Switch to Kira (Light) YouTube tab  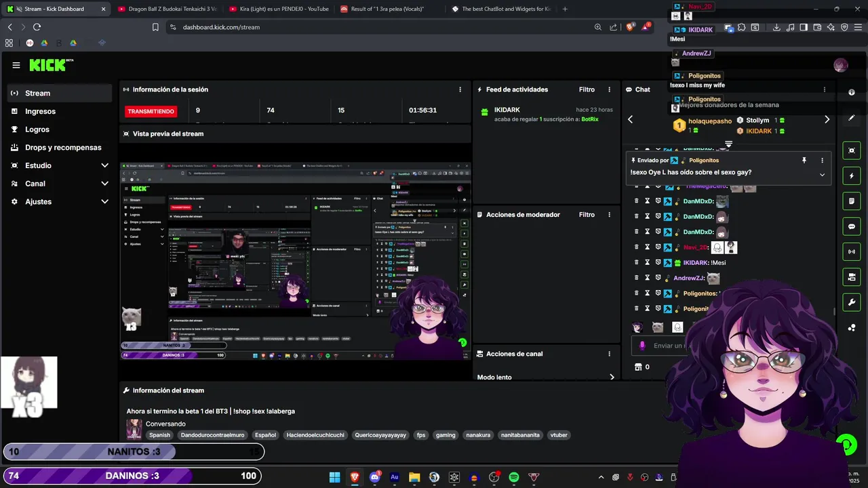(x=278, y=9)
